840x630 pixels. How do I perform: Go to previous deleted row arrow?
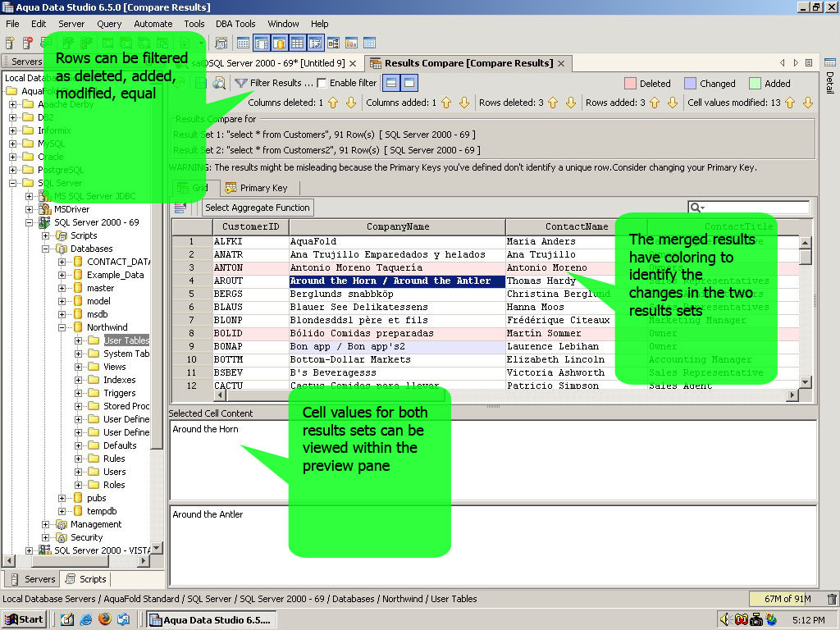pyautogui.click(x=553, y=103)
